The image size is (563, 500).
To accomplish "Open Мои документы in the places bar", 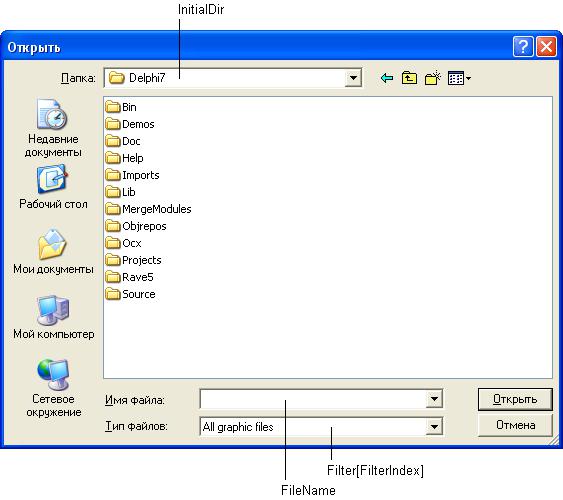I will click(x=53, y=252).
